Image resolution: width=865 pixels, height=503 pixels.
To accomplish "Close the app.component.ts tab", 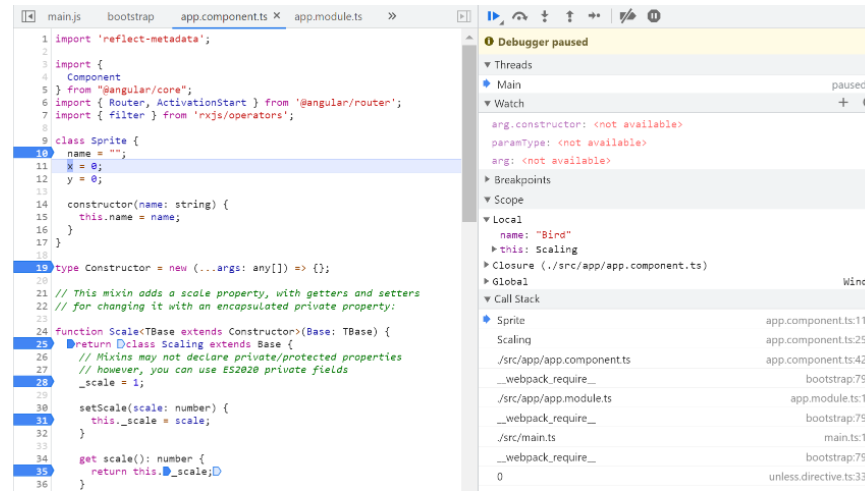I will pos(277,17).
